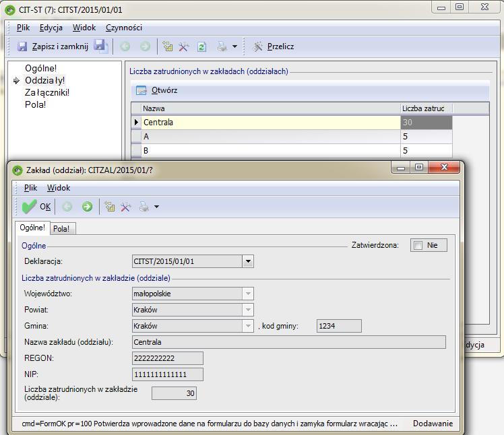
Task: Expand the Województwo dropdown
Action: (x=248, y=294)
